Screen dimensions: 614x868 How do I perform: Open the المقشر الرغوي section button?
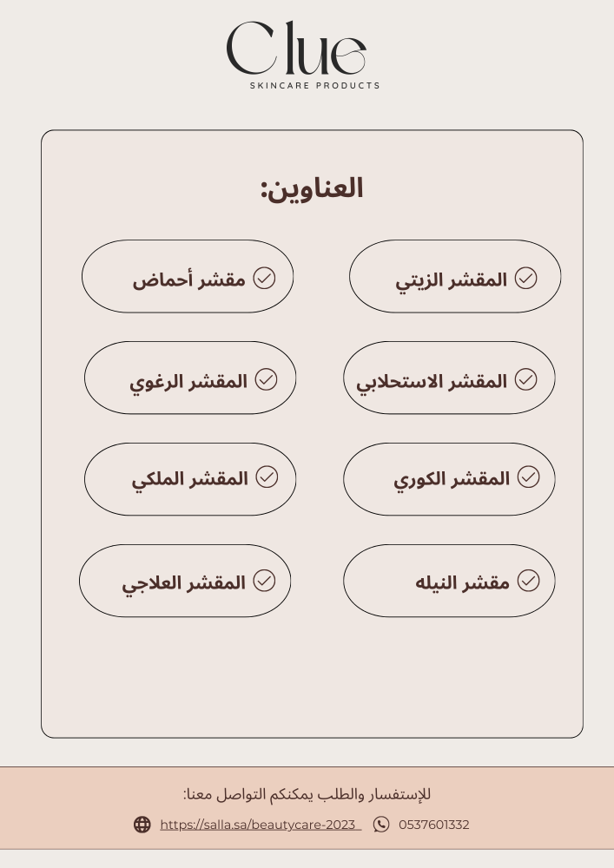tap(190, 378)
